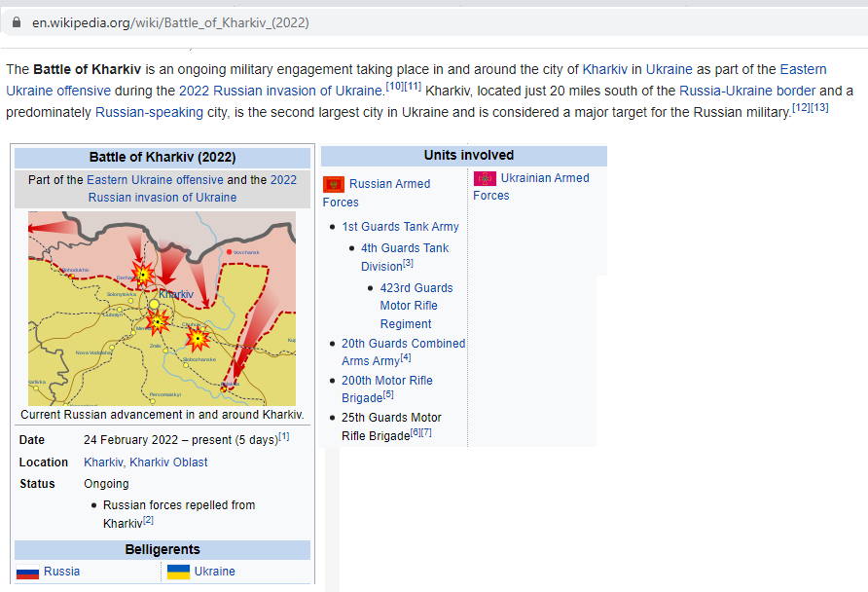This screenshot has height=592, width=868.
Task: Click the Ukrainian Armed Forces flag icon
Action: click(485, 178)
